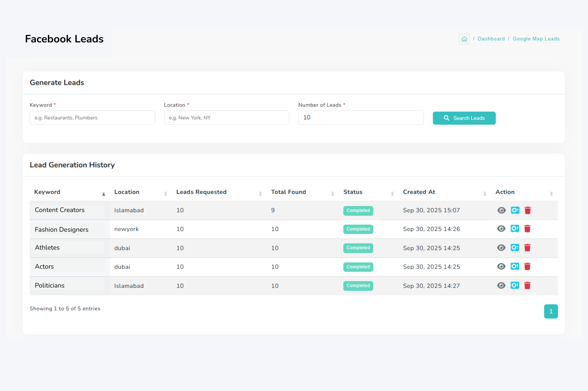The height and width of the screenshot is (391, 588).
Task: Focus the Keyword input field
Action: click(x=92, y=118)
